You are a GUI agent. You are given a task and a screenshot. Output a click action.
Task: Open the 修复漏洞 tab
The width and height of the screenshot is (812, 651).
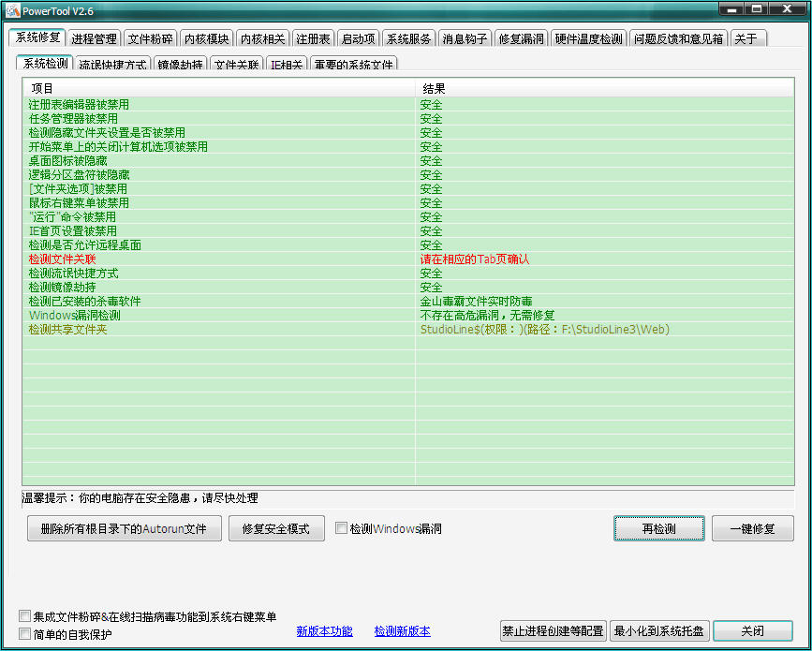coord(522,38)
